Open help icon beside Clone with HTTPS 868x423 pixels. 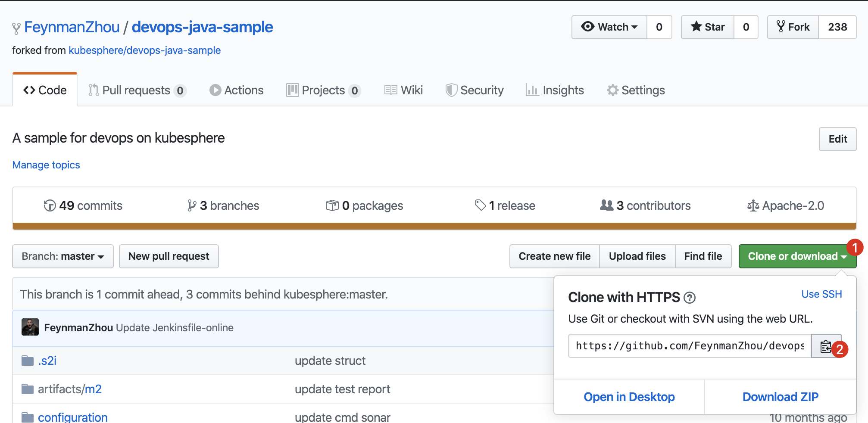pos(690,298)
